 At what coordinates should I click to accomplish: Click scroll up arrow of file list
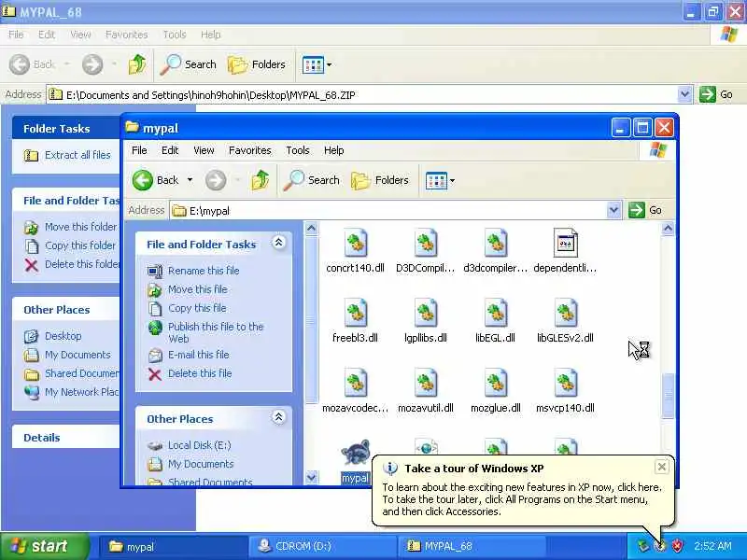click(668, 229)
